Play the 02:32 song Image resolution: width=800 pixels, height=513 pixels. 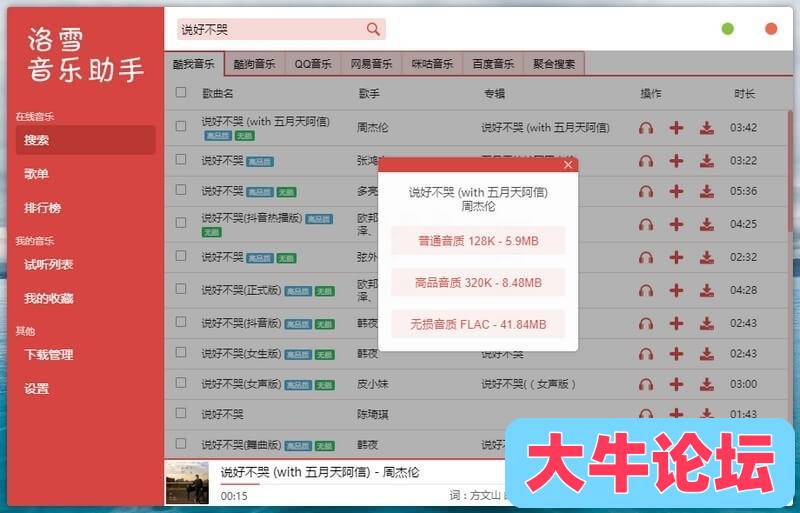point(646,257)
